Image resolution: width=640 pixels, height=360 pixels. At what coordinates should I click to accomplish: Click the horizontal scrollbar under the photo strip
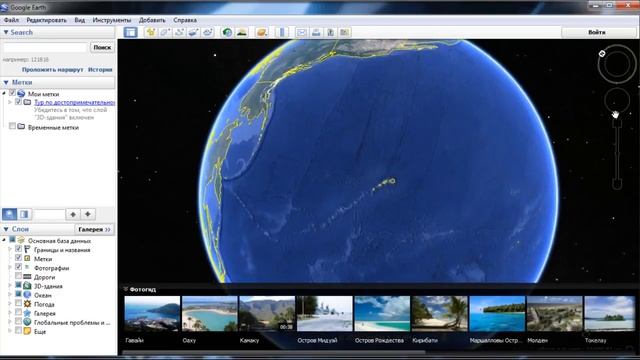[x=273, y=352]
